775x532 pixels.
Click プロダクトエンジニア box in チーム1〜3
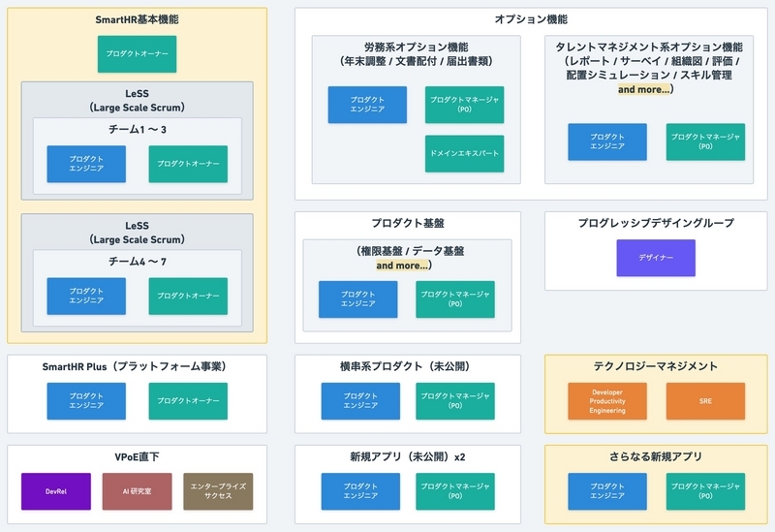pos(86,164)
